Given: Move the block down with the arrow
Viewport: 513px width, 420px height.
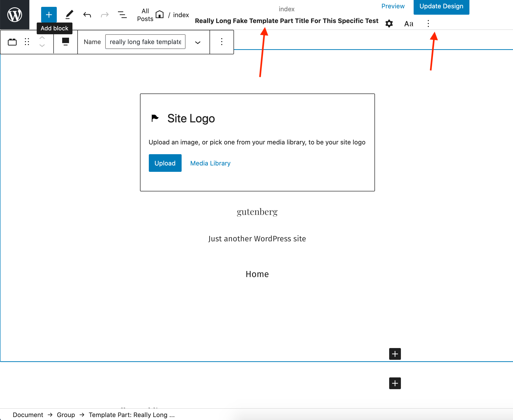Looking at the screenshot, I should tap(42, 46).
